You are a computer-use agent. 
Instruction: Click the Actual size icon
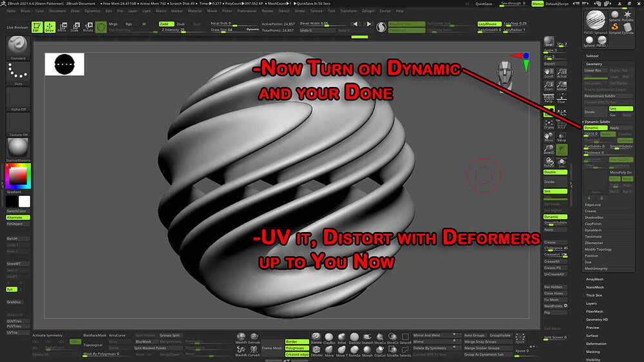click(x=562, y=73)
